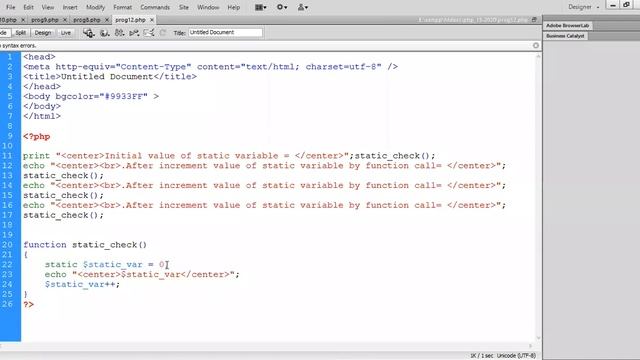Viewport: 640px width, 360px height.
Task: Close the syntax errors info bar
Action: [536, 46]
